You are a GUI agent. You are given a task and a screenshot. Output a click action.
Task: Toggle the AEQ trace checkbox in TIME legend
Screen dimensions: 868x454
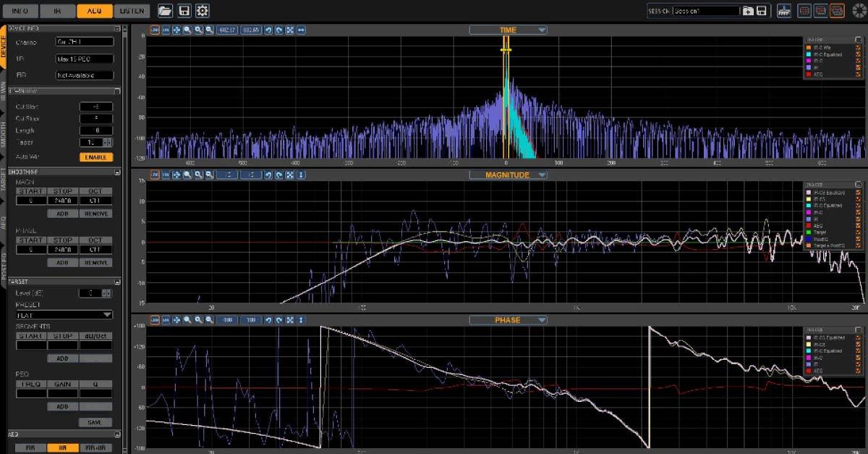pos(858,74)
